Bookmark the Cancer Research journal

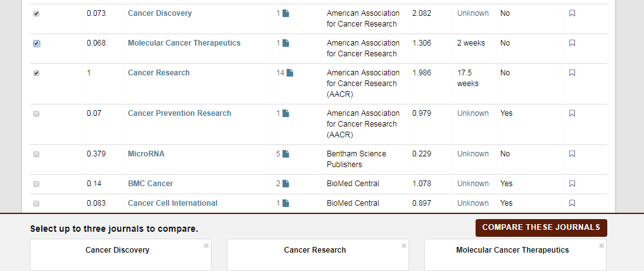click(572, 73)
